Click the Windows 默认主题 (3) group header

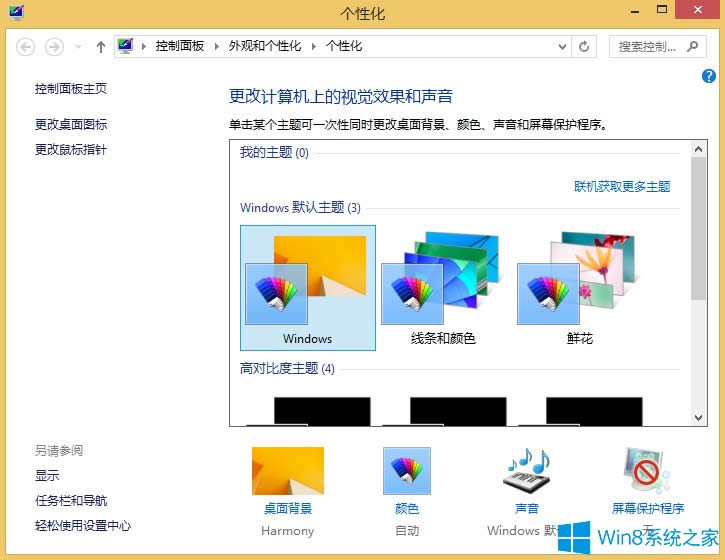click(x=300, y=207)
